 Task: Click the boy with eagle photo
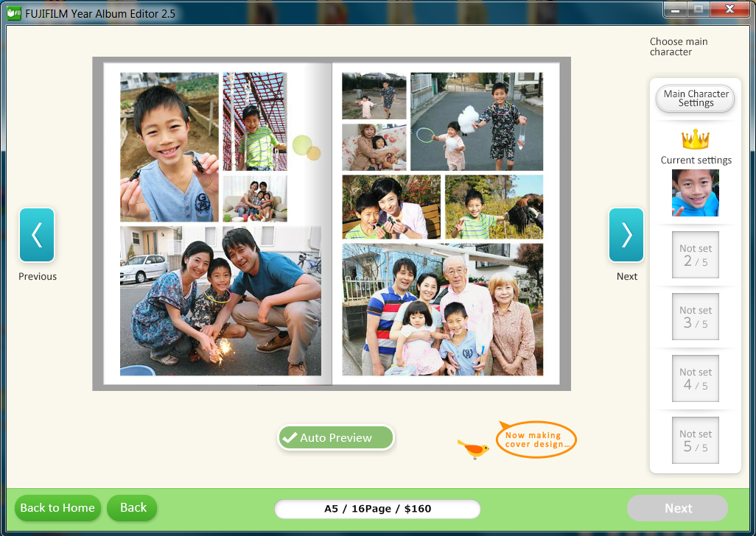494,207
